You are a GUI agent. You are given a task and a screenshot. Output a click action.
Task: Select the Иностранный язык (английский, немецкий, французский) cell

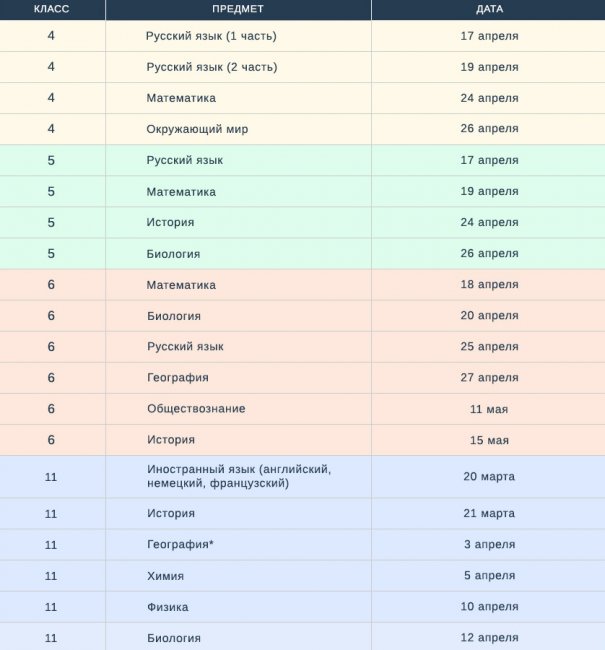point(238,477)
